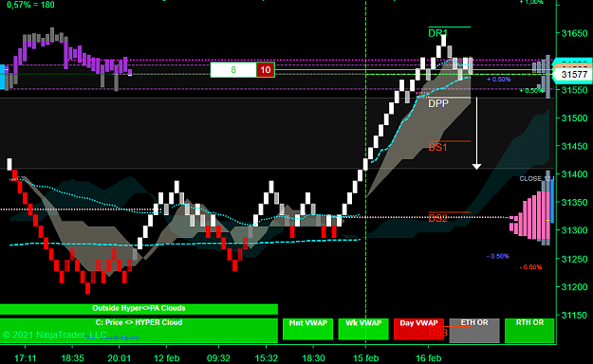Click the DS2 support level label
Viewport: 593px width, 364px height.
[x=437, y=218]
